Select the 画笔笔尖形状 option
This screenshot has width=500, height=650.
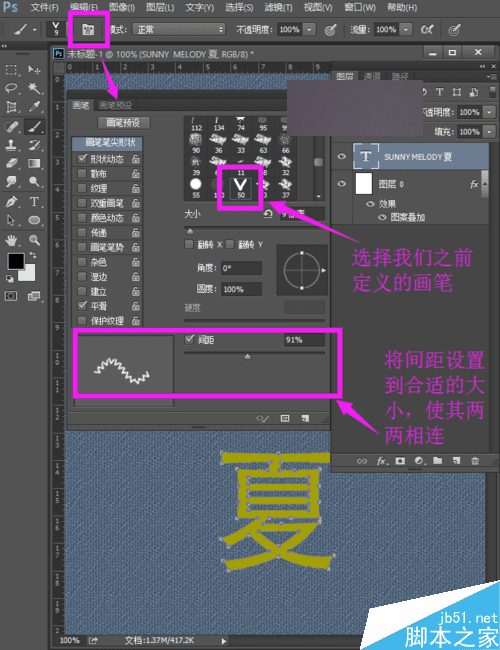[107, 143]
